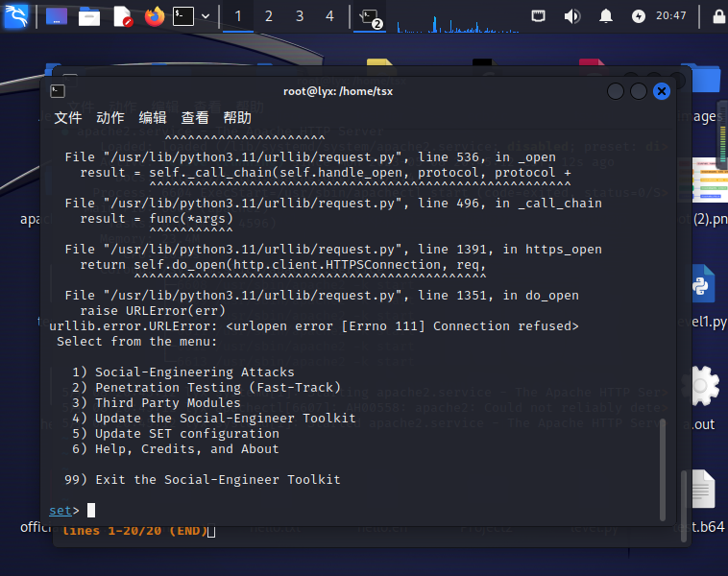
Task: Open the 查看 (View) terminal menu
Action: 195,118
